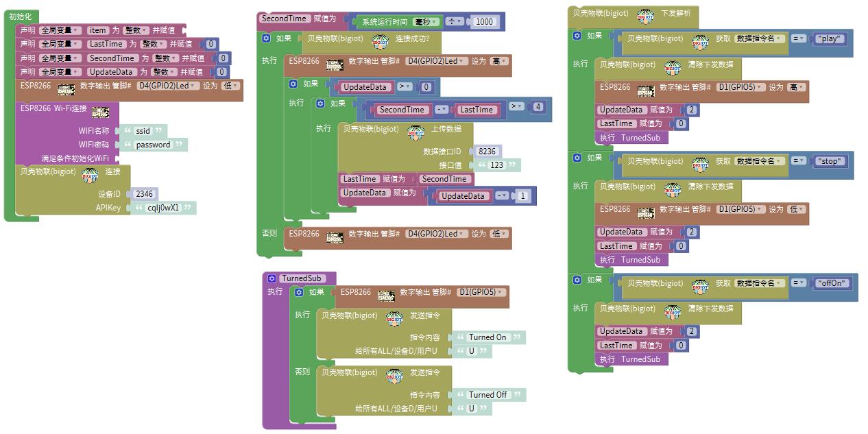Open = operator dropdown before "stop"
The height and width of the screenshot is (434, 868).
pos(799,161)
